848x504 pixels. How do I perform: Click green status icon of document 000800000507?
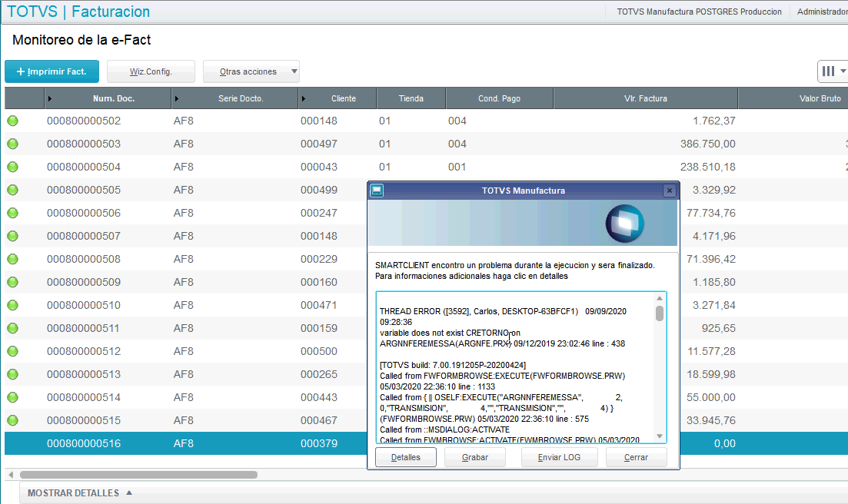click(12, 236)
